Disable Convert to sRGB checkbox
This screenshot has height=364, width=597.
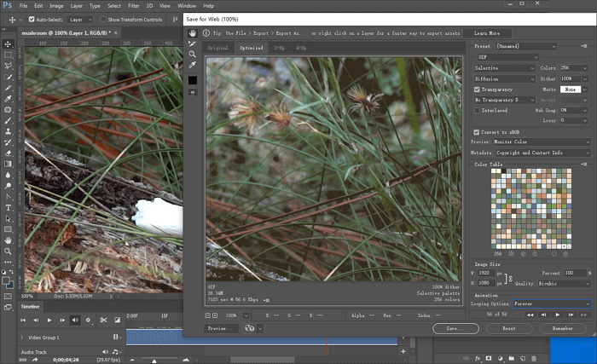tap(477, 132)
